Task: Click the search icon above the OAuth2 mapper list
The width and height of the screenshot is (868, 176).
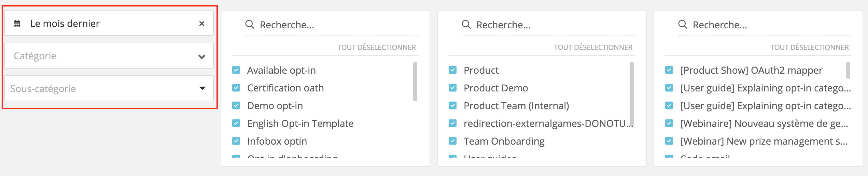Action: [683, 25]
